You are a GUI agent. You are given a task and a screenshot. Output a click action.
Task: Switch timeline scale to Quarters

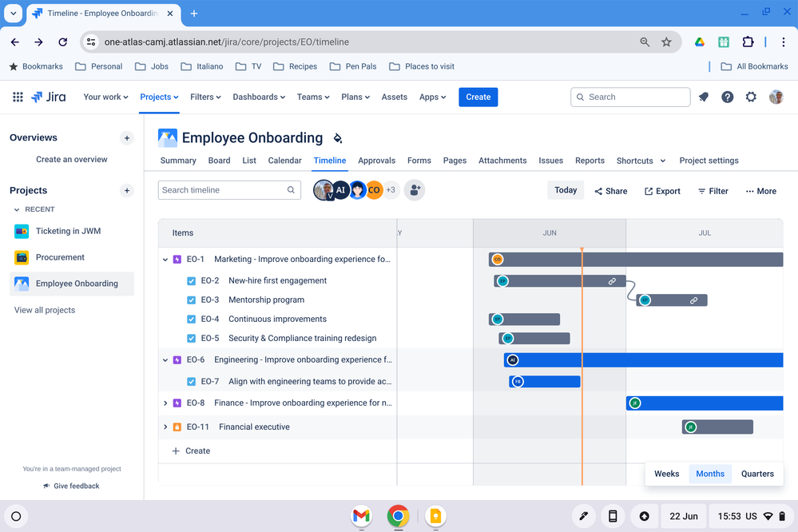pos(757,474)
